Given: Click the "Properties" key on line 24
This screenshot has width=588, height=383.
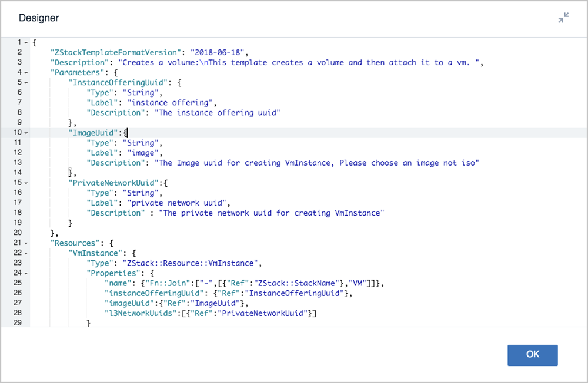Looking at the screenshot, I should point(113,273).
